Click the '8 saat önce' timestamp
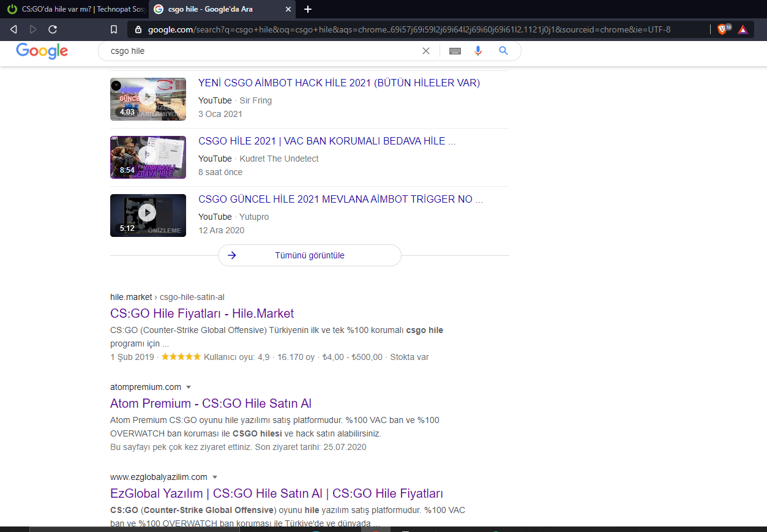The height and width of the screenshot is (532, 767). [x=220, y=172]
